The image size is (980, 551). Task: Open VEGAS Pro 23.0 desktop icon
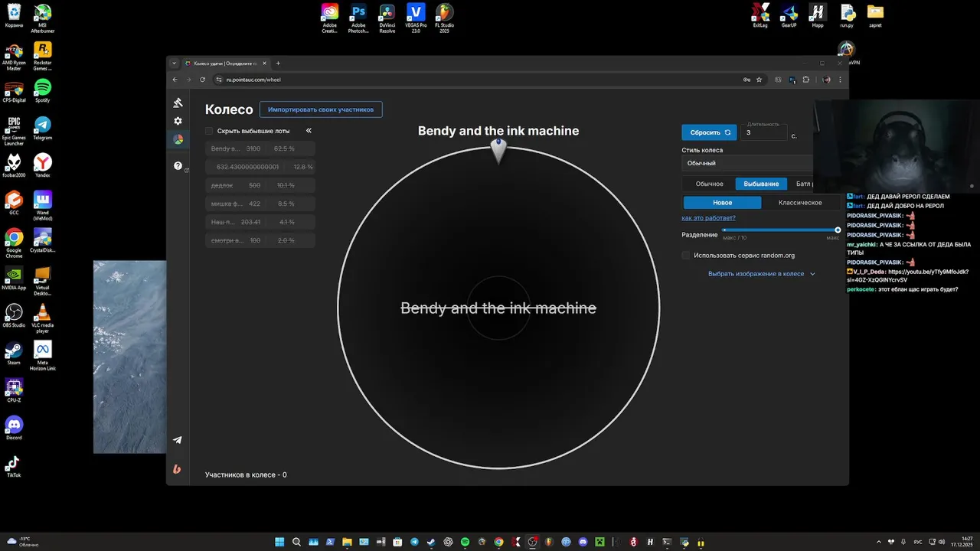(x=416, y=18)
